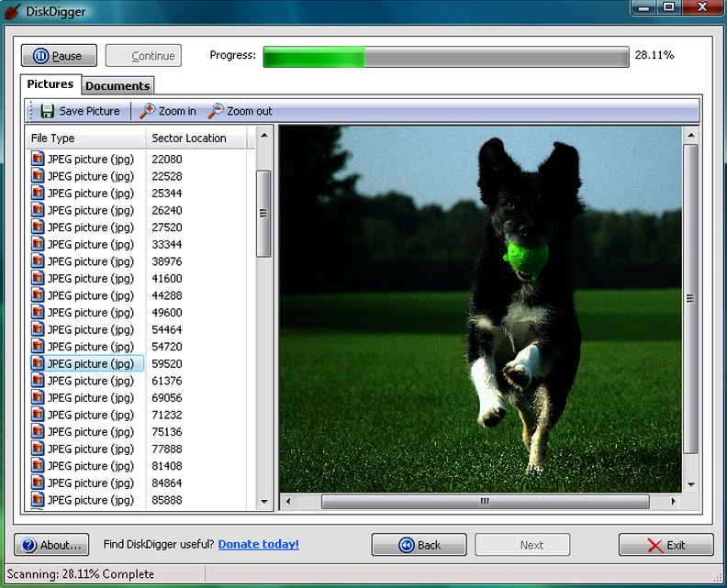Select JPEG icon for sector 44288
The height and width of the screenshot is (588, 727).
coord(38,295)
